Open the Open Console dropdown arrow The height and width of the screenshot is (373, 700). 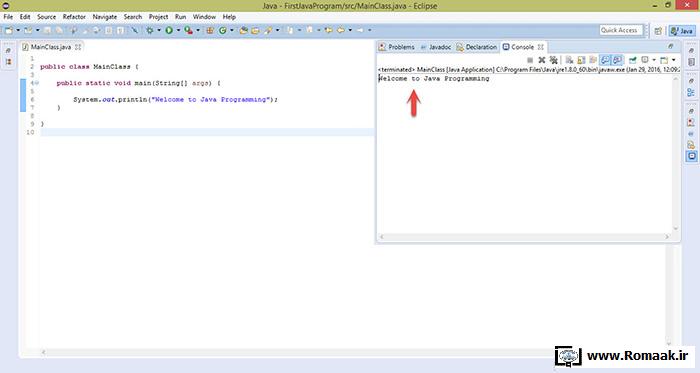(x=674, y=60)
